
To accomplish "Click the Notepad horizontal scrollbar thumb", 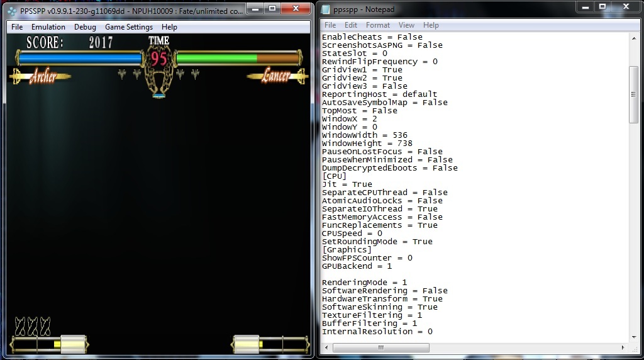I will point(381,347).
